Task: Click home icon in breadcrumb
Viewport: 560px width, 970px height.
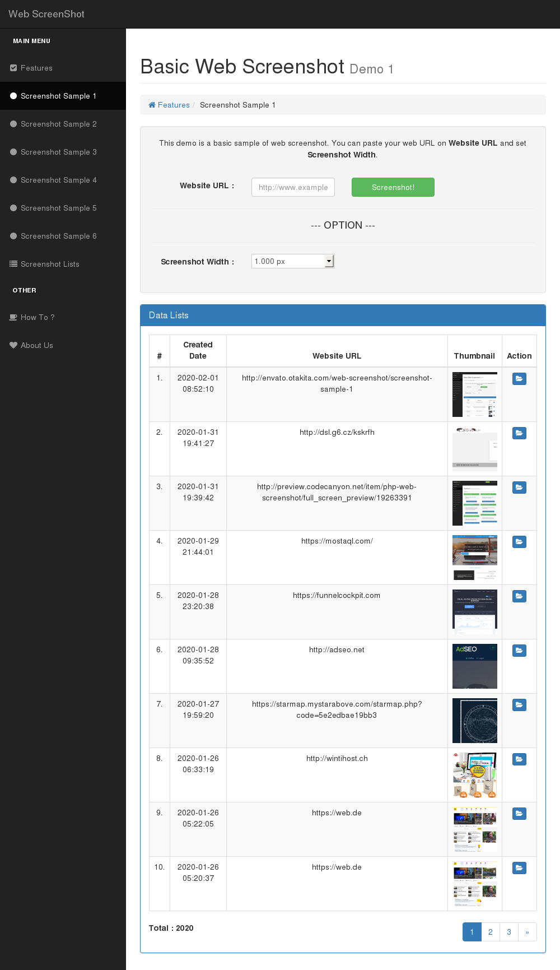Action: (152, 105)
